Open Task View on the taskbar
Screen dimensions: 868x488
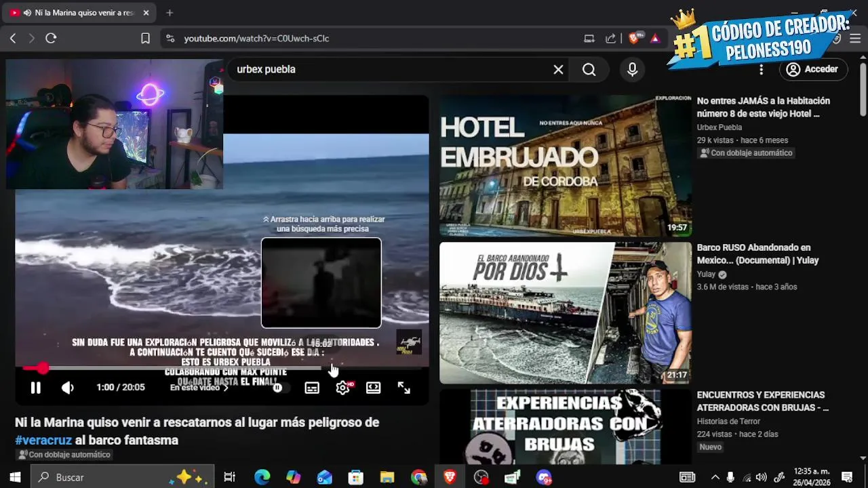pyautogui.click(x=229, y=477)
